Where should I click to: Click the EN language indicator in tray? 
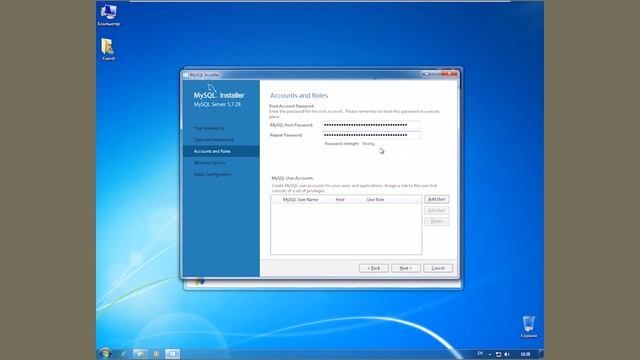point(480,353)
